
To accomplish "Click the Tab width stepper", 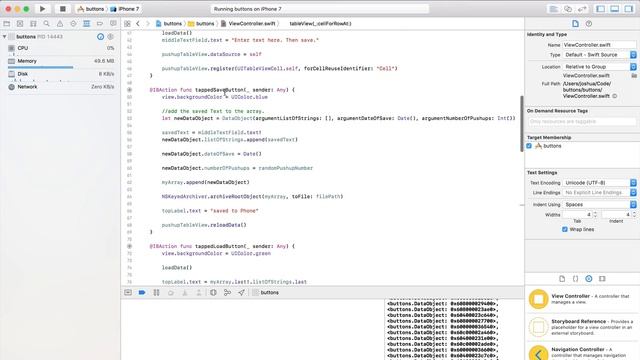I will pyautogui.click(x=595, y=214).
